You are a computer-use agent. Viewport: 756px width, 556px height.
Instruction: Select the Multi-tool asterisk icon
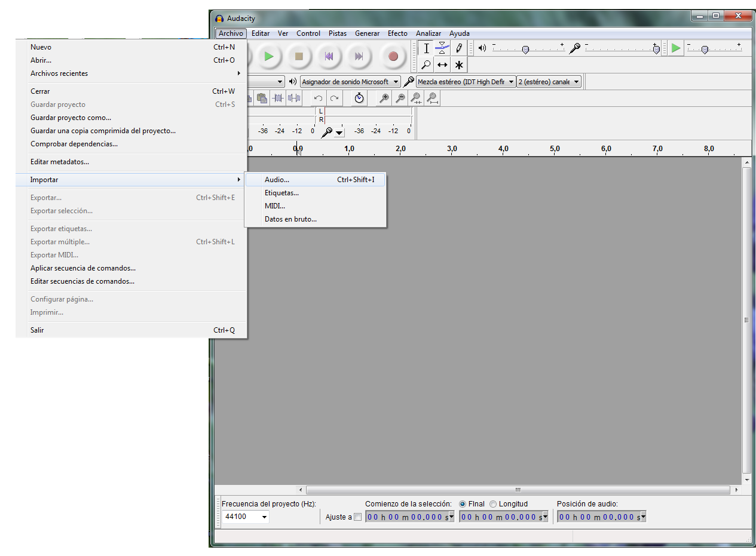458,64
